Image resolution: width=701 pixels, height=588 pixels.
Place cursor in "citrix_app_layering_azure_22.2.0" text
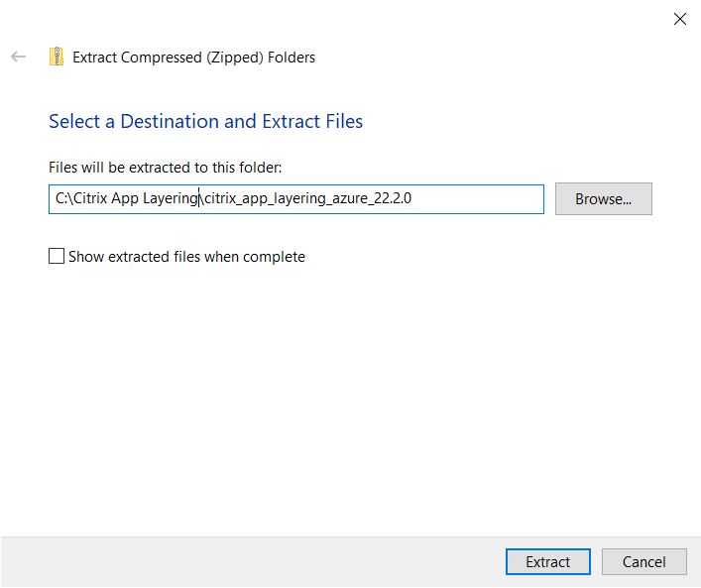pyautogui.click(x=307, y=198)
